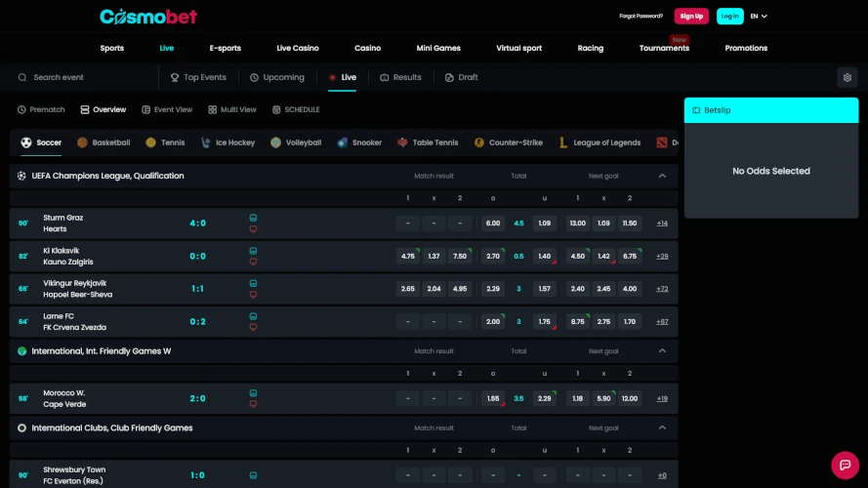Screen dimensions: 868x488
Task: Open the live chat bubble icon
Action: (x=845, y=465)
